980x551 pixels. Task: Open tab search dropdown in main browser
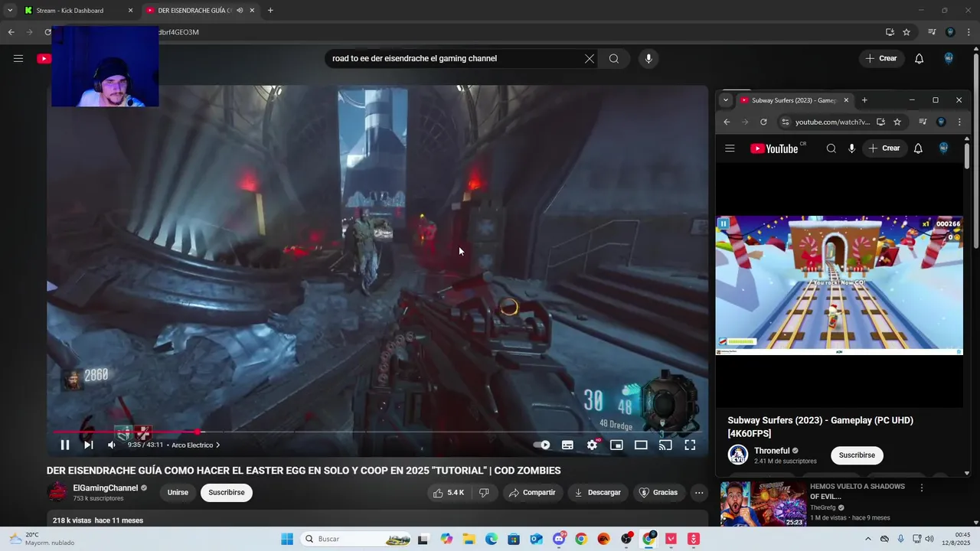tap(9, 11)
